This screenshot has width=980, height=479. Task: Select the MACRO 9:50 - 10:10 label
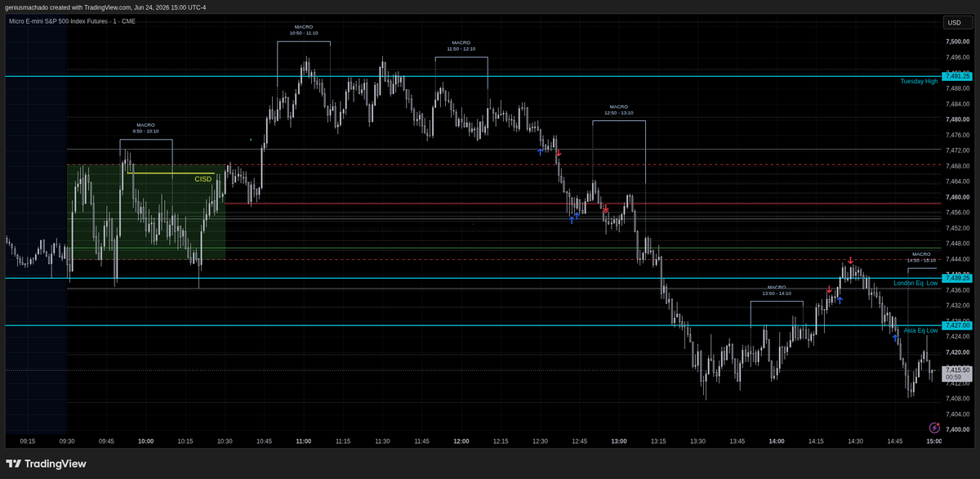(146, 128)
